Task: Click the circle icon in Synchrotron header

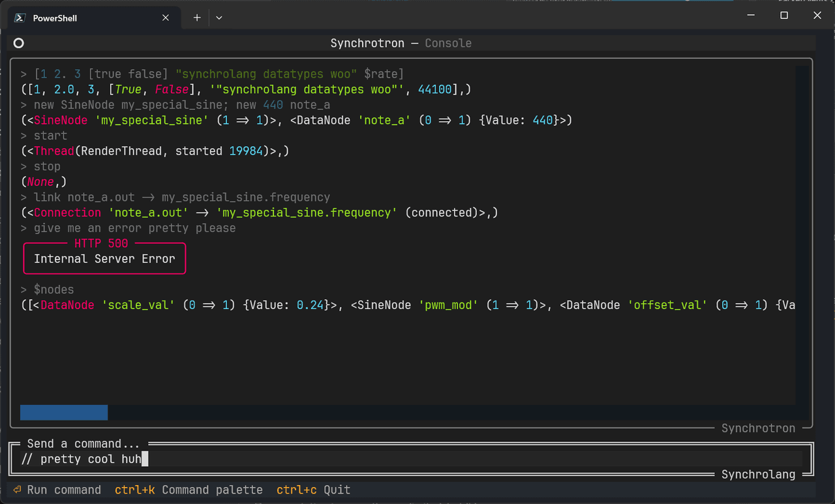Action: pyautogui.click(x=19, y=43)
